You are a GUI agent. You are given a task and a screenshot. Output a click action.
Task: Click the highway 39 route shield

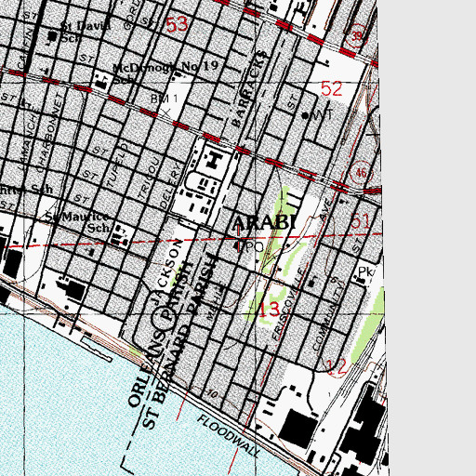(x=357, y=36)
